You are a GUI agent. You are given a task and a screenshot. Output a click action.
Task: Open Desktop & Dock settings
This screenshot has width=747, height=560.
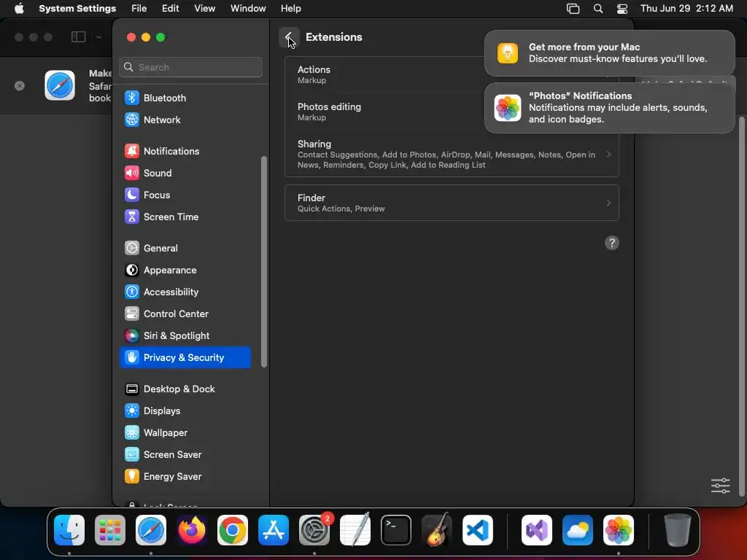point(185,389)
